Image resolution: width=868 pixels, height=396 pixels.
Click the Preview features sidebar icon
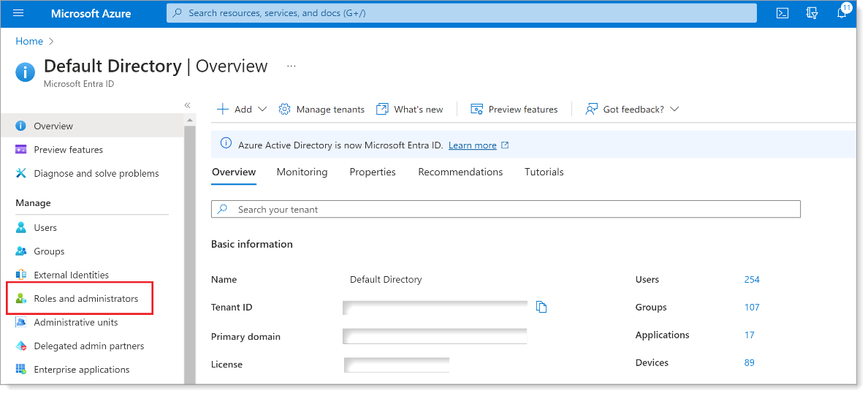tap(21, 150)
